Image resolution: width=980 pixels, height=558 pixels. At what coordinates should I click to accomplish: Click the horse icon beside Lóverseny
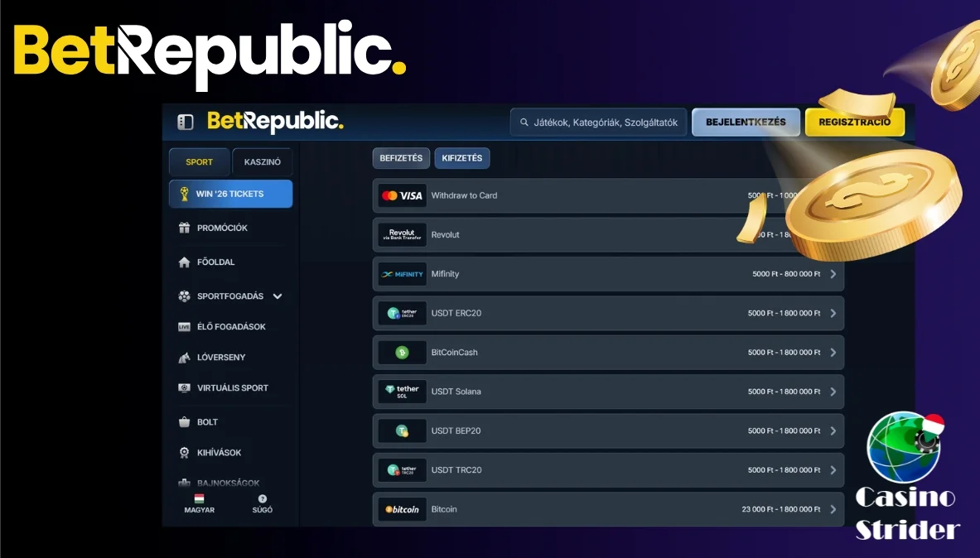tap(185, 358)
